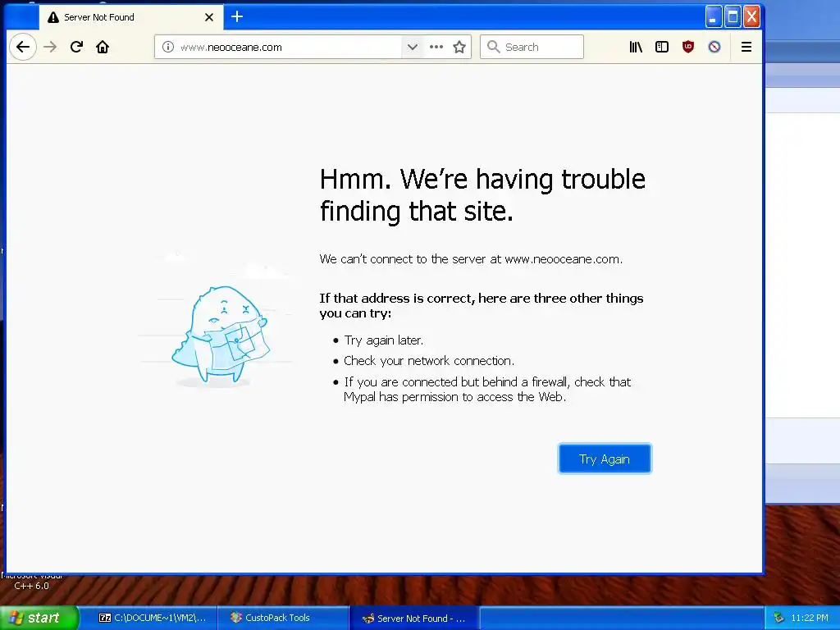Click the Try Again button
The height and width of the screenshot is (630, 840).
(605, 459)
